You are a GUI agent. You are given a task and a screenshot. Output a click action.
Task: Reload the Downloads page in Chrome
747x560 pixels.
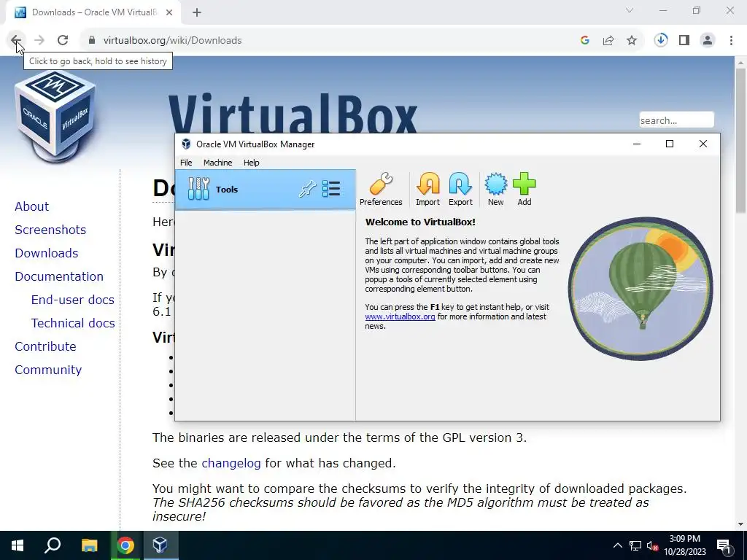pos(63,41)
